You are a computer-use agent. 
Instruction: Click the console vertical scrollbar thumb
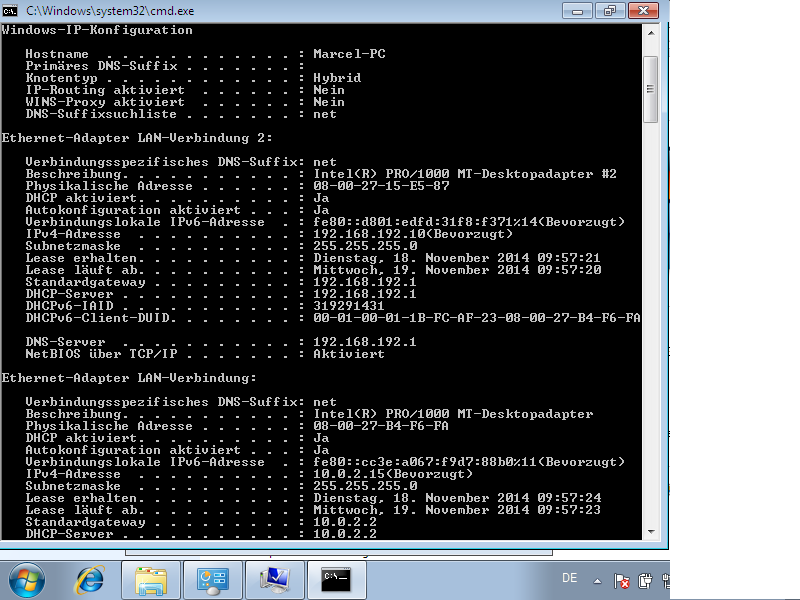pyautogui.click(x=651, y=89)
